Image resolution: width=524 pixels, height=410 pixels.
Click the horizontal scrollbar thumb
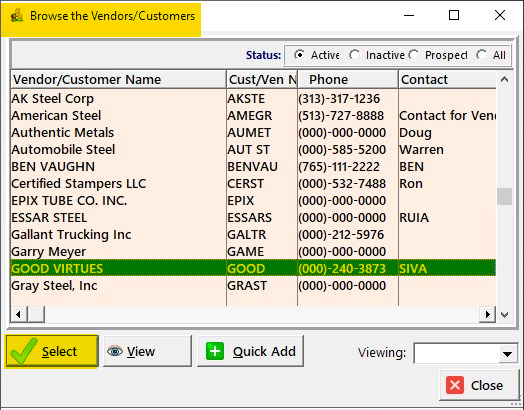(36, 314)
